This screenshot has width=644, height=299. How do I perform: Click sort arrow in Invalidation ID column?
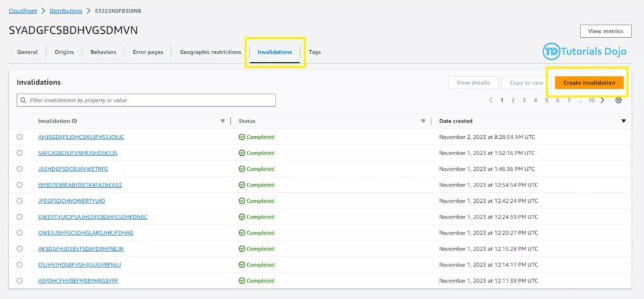tap(223, 121)
